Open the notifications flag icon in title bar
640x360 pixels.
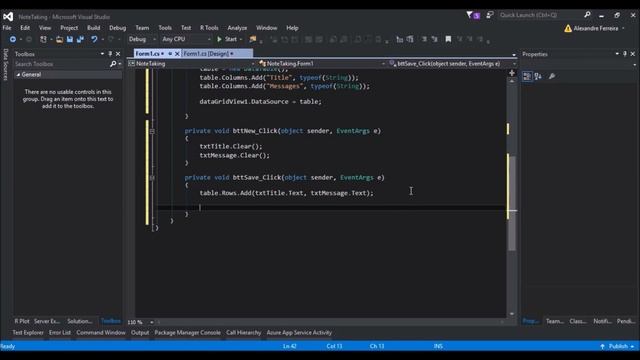coord(473,15)
